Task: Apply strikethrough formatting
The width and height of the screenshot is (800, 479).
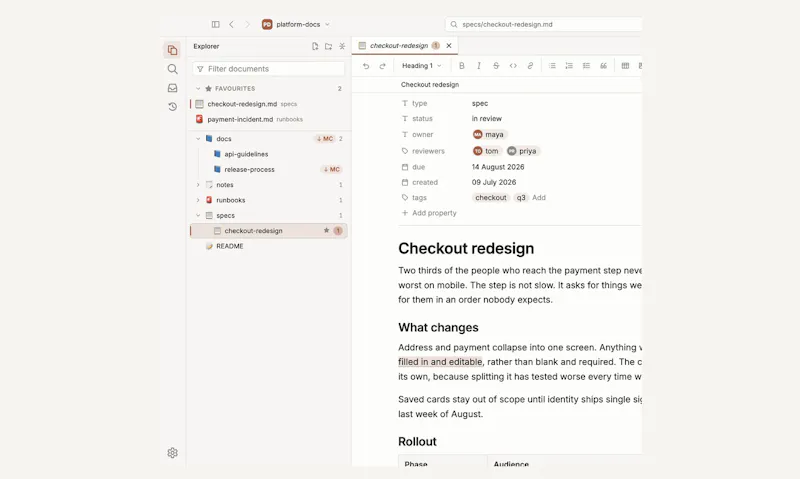Action: coord(496,66)
